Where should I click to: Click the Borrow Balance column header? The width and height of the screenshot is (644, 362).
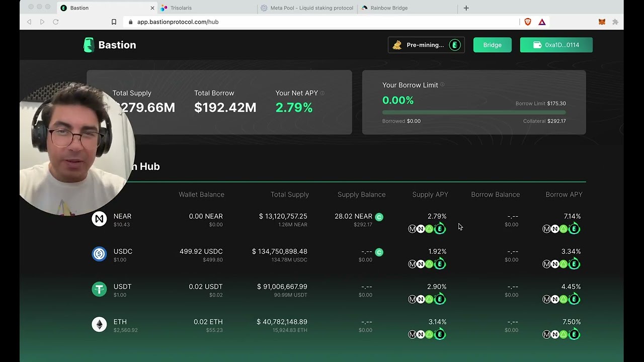pyautogui.click(x=495, y=195)
